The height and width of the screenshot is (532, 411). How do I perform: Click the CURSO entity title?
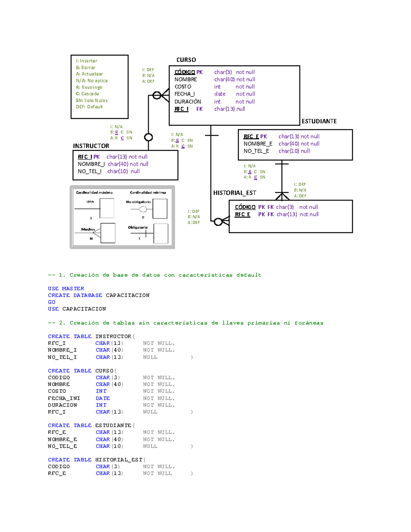(x=186, y=60)
